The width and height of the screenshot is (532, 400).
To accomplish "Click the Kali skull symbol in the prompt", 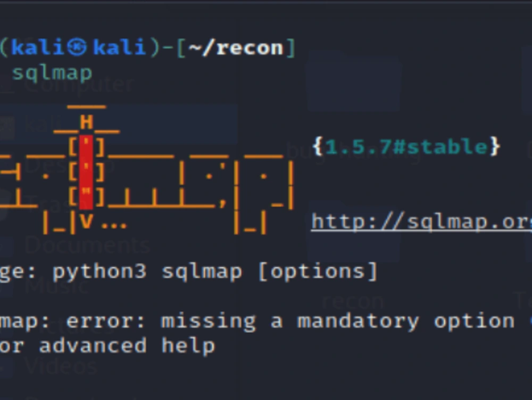I will [x=77, y=47].
